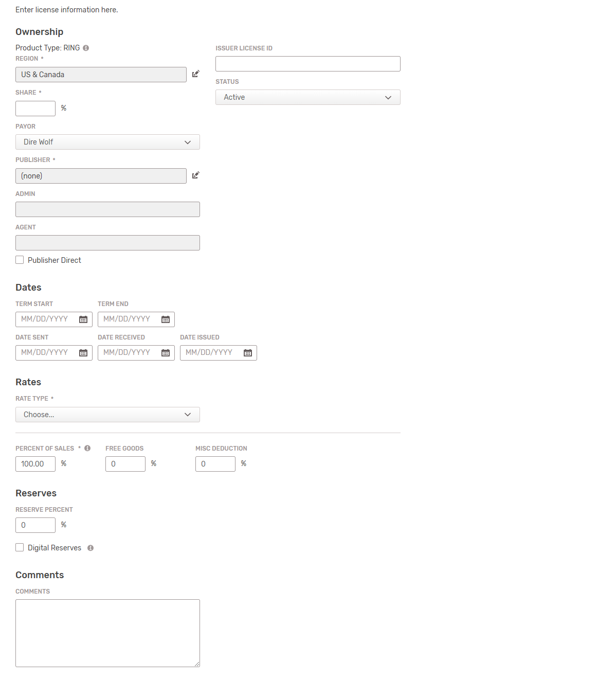Click the Free Goods percent field
The width and height of the screenshot is (616, 680).
point(125,464)
